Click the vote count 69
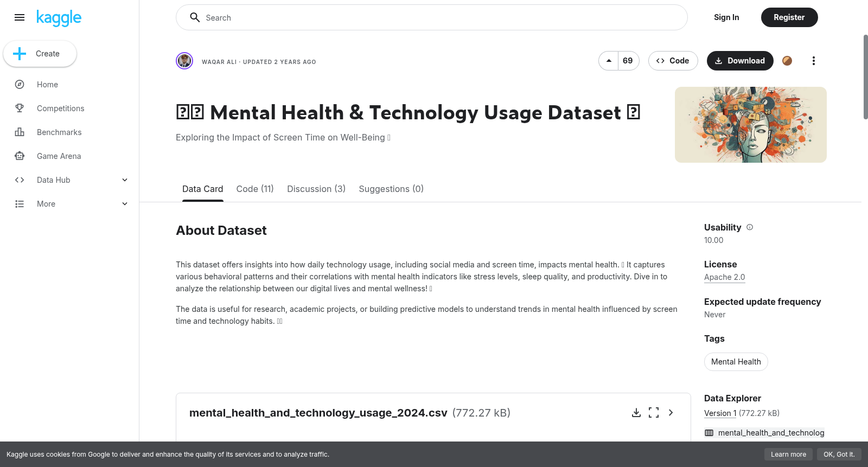 click(628, 61)
